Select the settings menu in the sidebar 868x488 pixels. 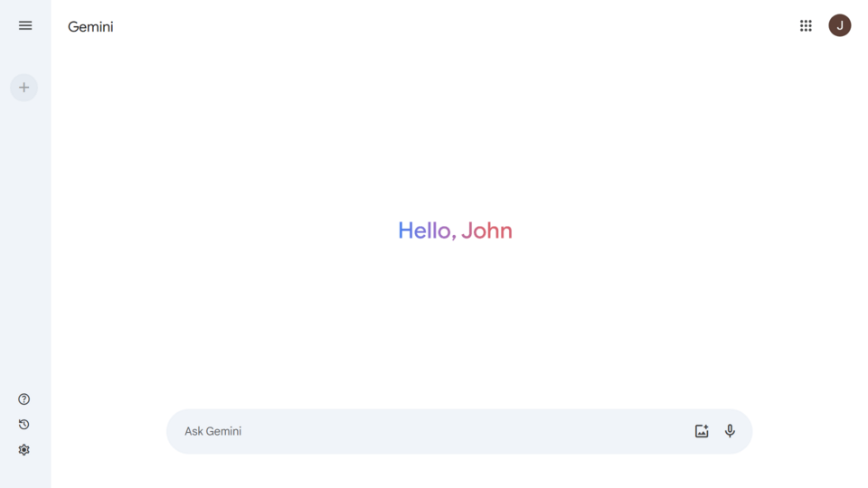coord(24,450)
